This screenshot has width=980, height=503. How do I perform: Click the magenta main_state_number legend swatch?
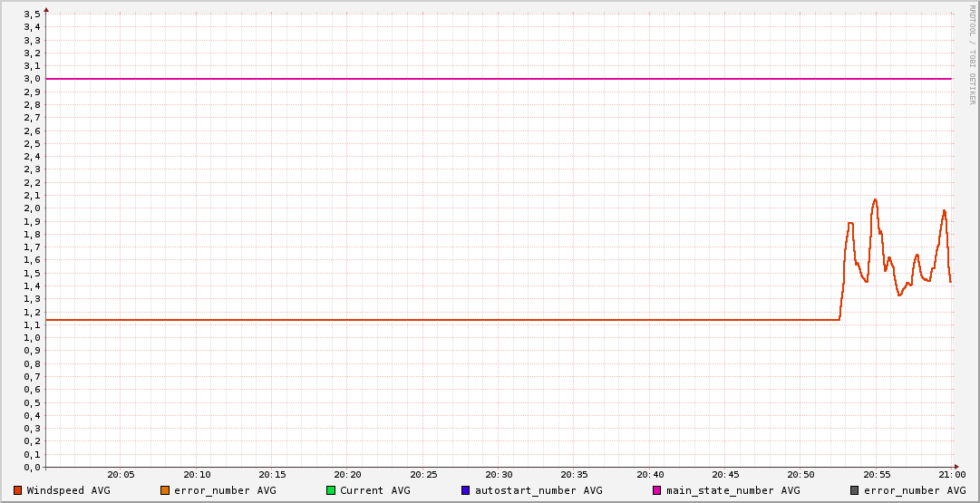click(657, 490)
